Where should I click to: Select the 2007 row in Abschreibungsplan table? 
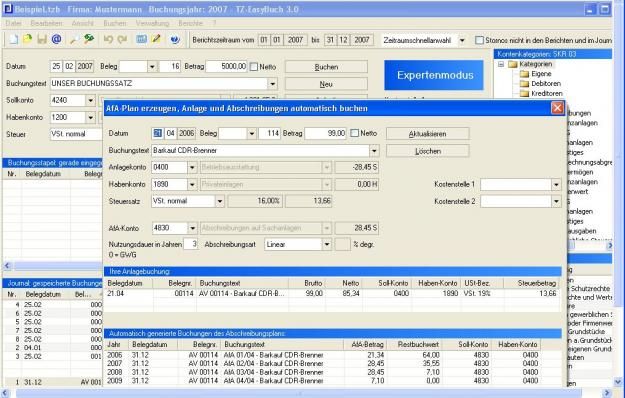(x=323, y=363)
